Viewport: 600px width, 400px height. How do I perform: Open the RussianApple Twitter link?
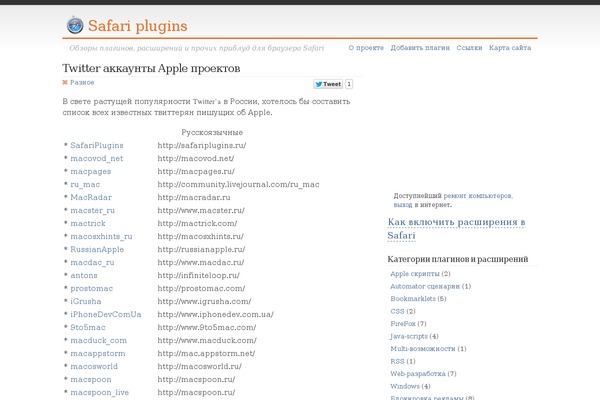coord(97,250)
